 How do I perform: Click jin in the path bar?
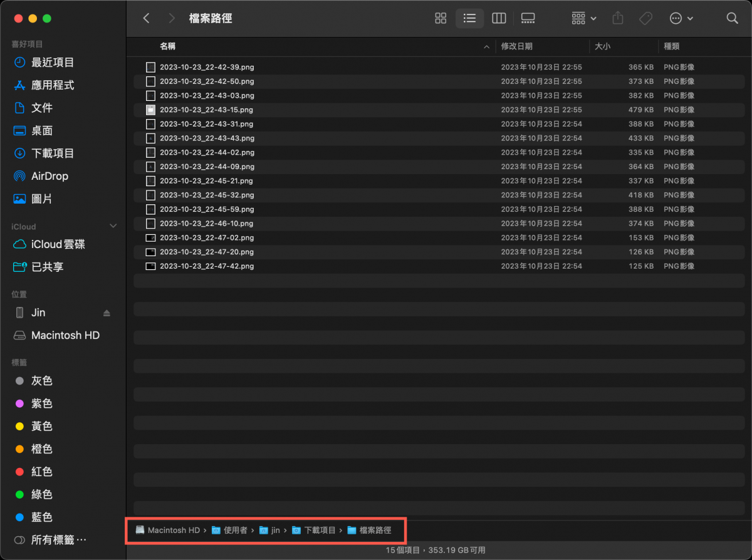tap(270, 530)
